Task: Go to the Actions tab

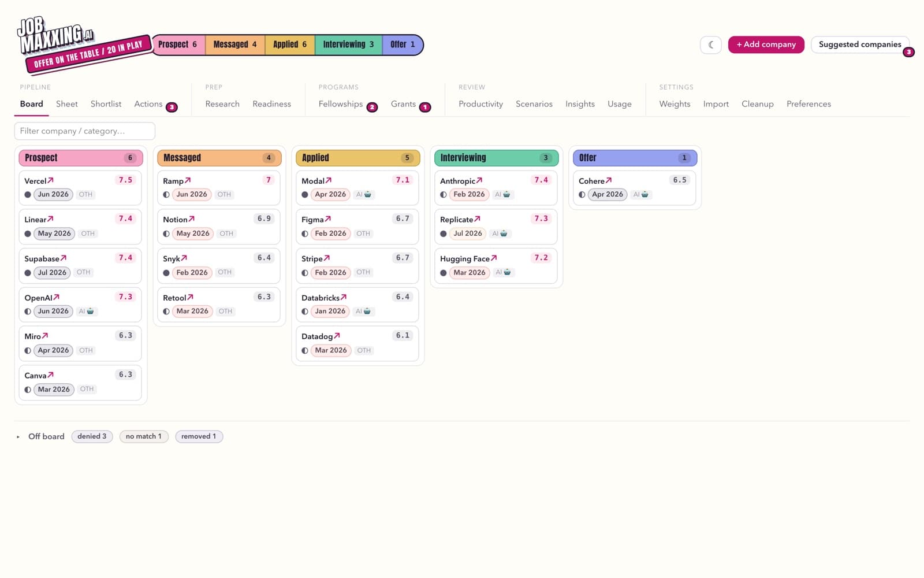Action: pyautogui.click(x=148, y=104)
